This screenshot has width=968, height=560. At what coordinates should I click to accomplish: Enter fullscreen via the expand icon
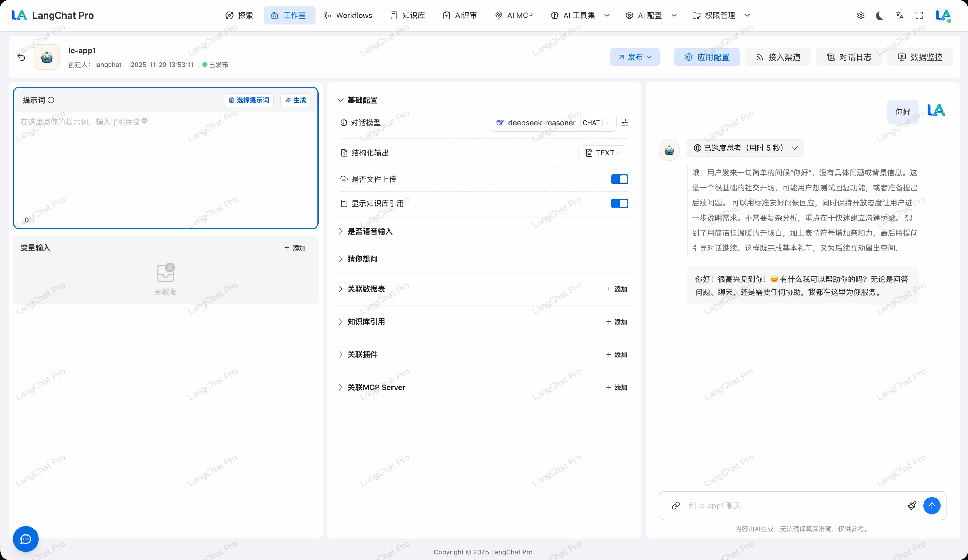click(919, 15)
